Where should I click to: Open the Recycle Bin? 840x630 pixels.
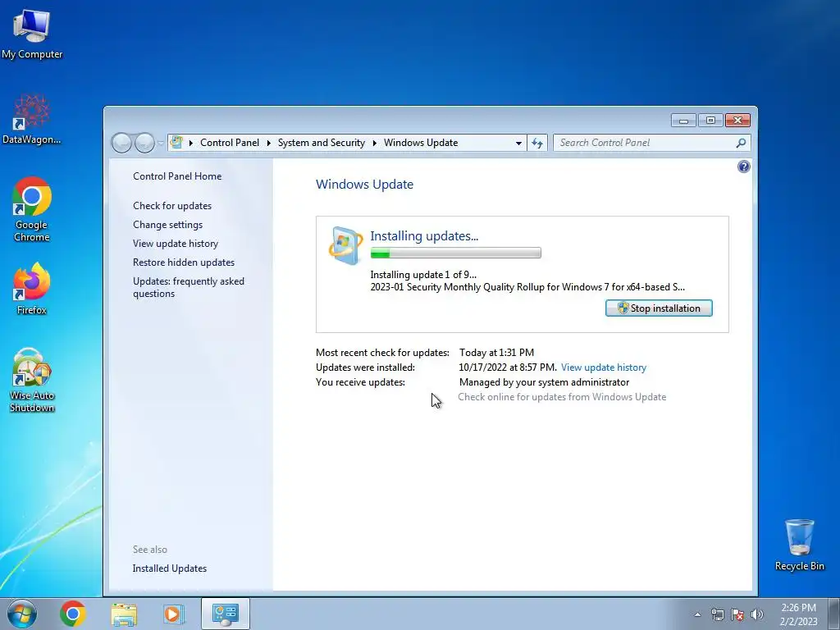(x=799, y=545)
